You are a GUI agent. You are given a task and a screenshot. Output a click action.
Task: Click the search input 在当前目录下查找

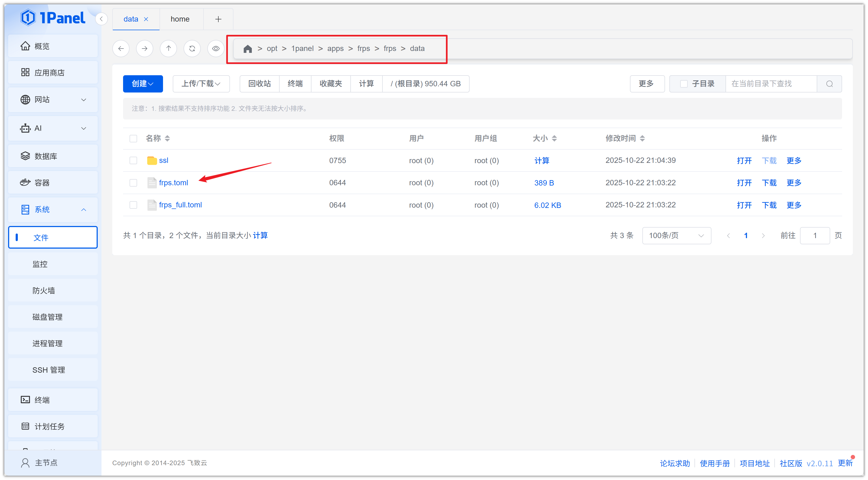(x=771, y=84)
